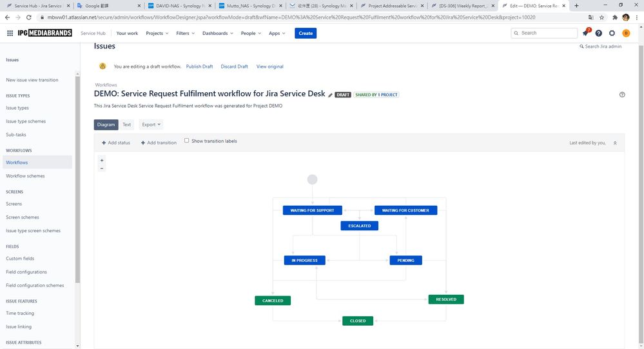Select the Canceled status node

point(273,301)
